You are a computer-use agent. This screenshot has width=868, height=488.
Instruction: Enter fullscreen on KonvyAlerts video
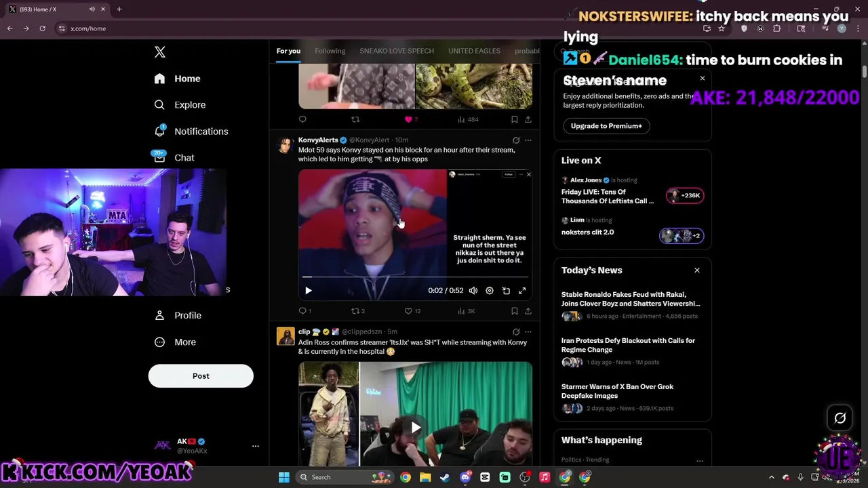522,291
